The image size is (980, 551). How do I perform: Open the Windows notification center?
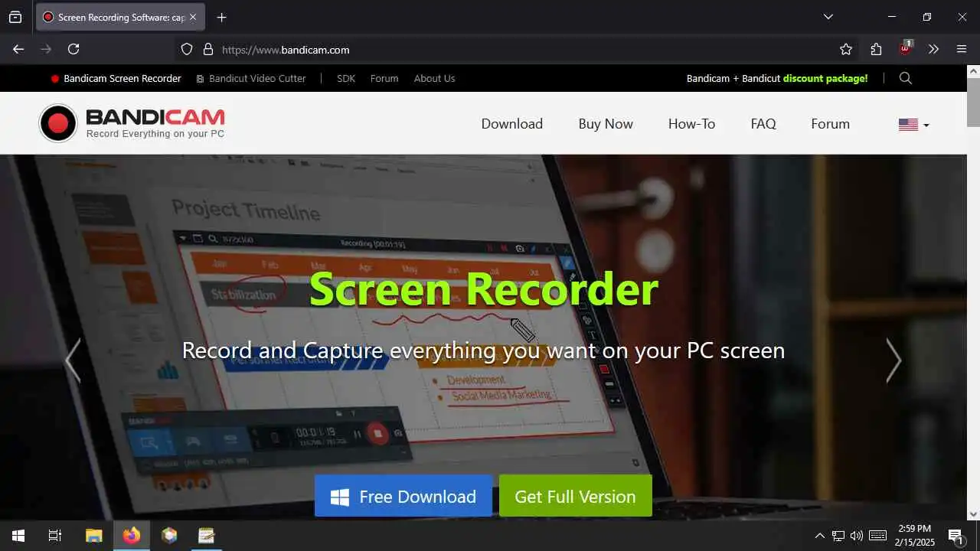click(955, 536)
